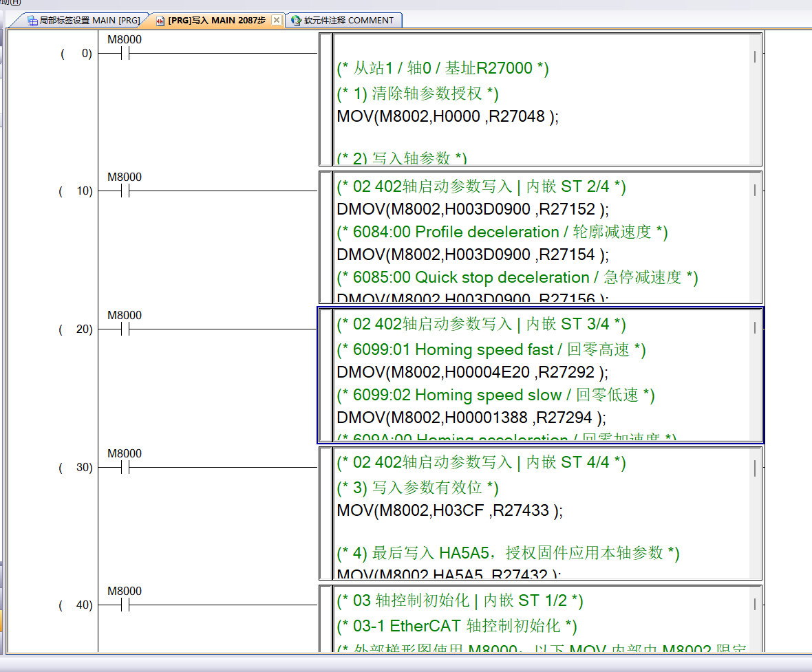The height and width of the screenshot is (672, 812).
Task: Select the M8000 contact at step 10
Action: tap(125, 191)
